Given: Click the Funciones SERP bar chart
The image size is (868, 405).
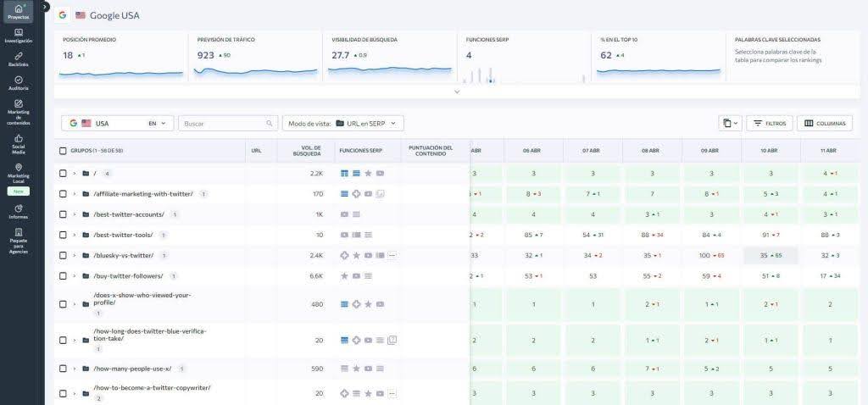Looking at the screenshot, I should pos(524,75).
